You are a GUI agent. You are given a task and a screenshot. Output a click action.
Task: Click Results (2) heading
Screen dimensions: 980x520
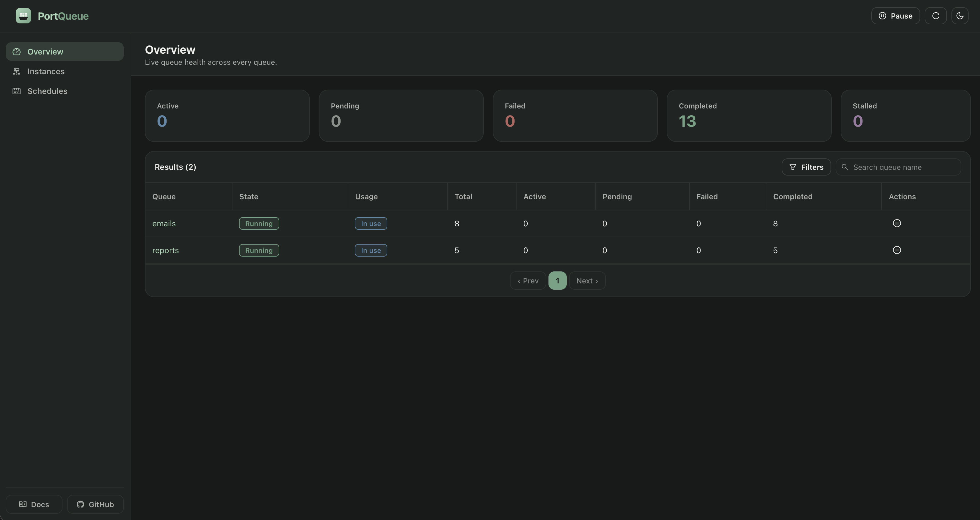tap(175, 167)
